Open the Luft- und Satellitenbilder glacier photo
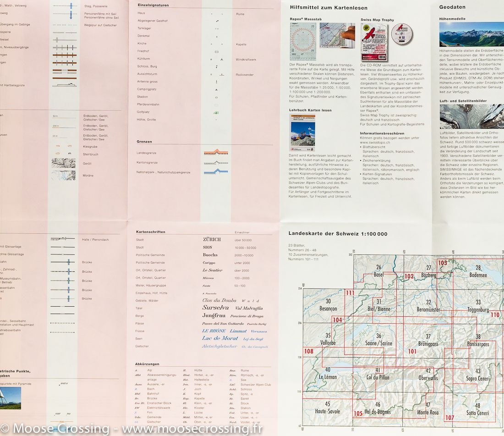This screenshot has height=436, width=504. pos(471,116)
